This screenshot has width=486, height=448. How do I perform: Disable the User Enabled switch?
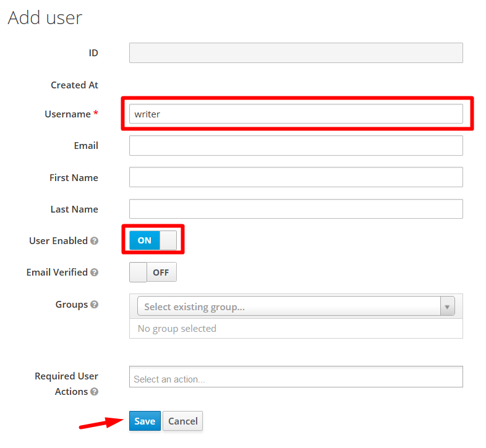153,240
